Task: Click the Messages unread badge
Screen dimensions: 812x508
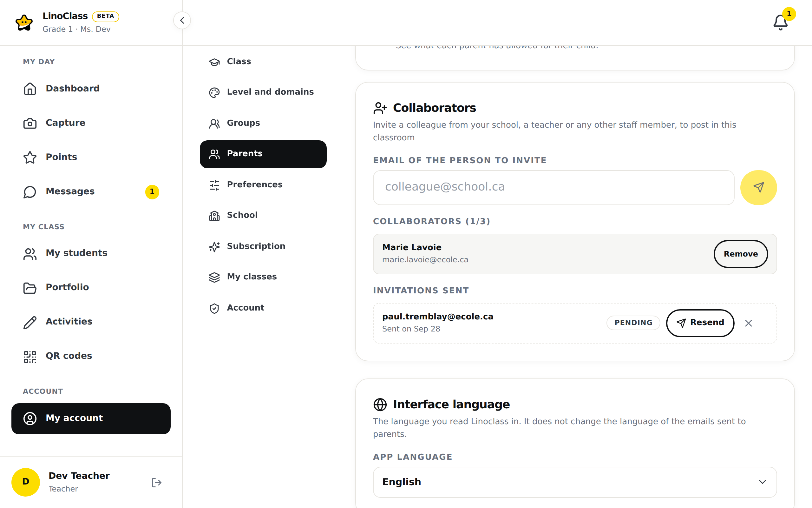Action: click(x=152, y=191)
